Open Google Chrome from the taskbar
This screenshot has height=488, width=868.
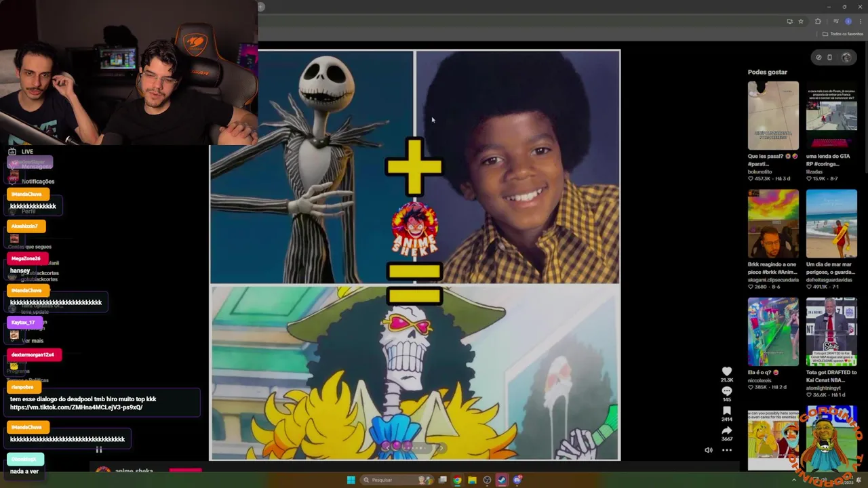[x=457, y=480]
